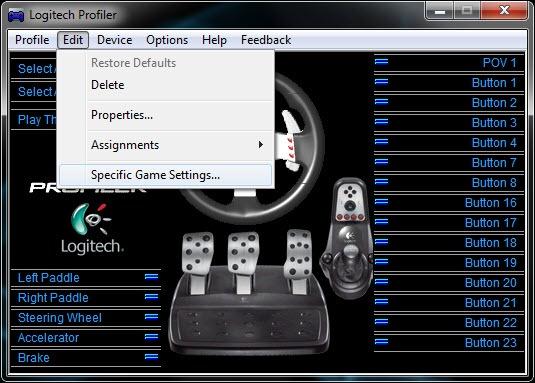Click the Left Paddle assignment icon
535x383 pixels.
pos(151,277)
